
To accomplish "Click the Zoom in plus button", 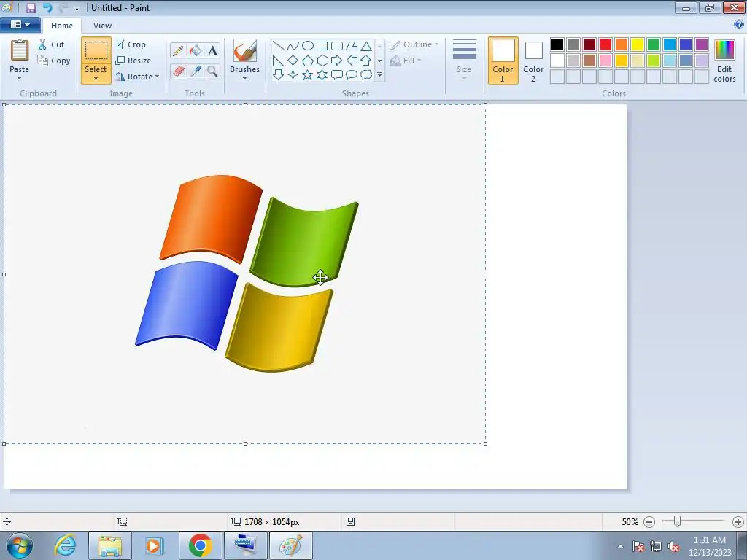I will coord(738,522).
